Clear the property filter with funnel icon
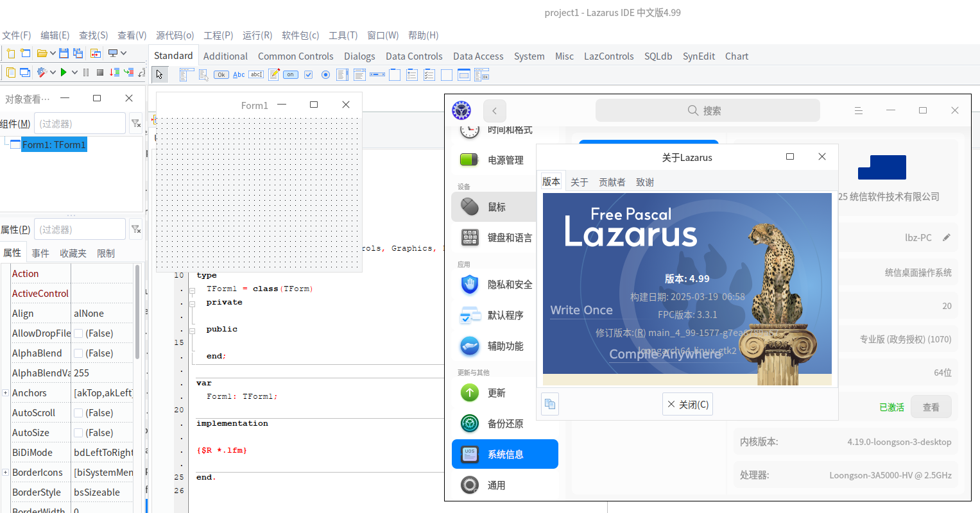 pyautogui.click(x=136, y=229)
